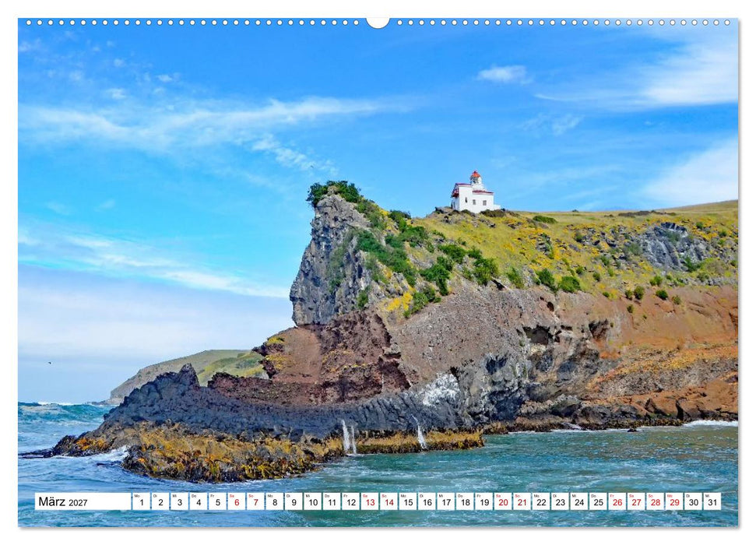
Task: Select day 24 in the calendar strip
Action: [x=579, y=501]
